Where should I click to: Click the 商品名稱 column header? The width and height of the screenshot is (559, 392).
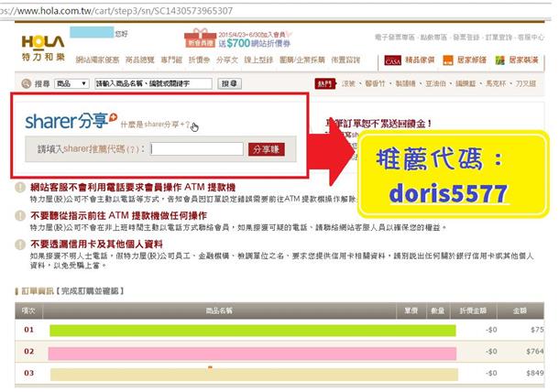(x=219, y=310)
